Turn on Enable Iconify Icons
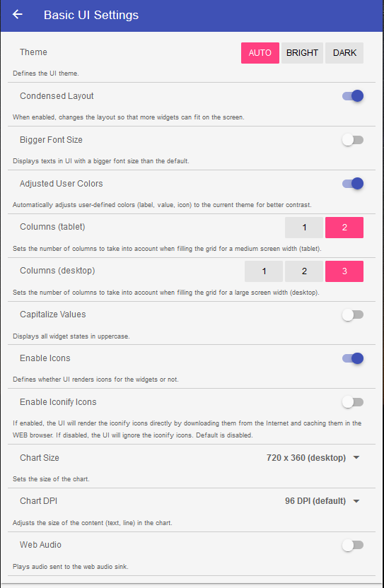The width and height of the screenshot is (384, 588). coord(353,402)
